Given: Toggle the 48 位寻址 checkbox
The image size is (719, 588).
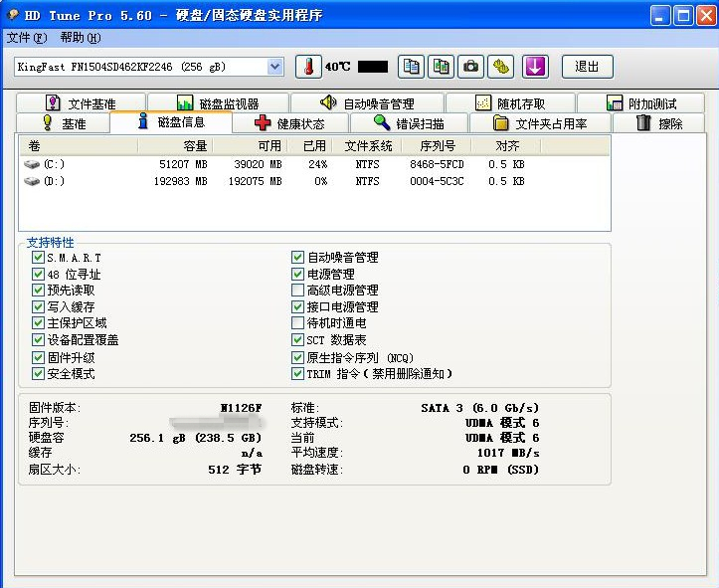Looking at the screenshot, I should pyautogui.click(x=38, y=274).
